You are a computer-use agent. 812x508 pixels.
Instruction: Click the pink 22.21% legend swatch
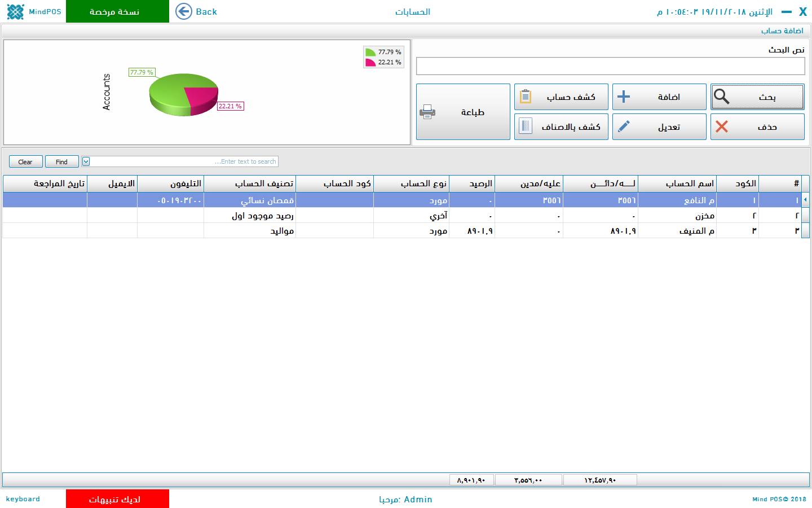[x=370, y=63]
